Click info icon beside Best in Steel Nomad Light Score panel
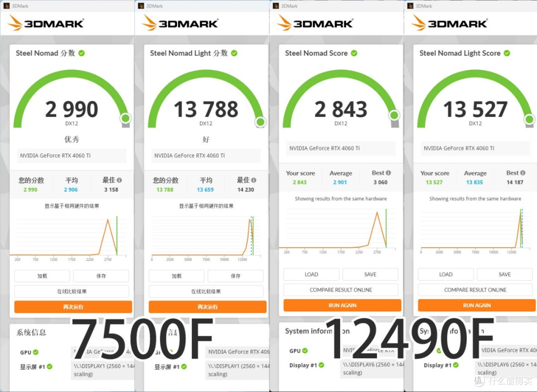Screen dimensions: 537x392 click(523, 173)
